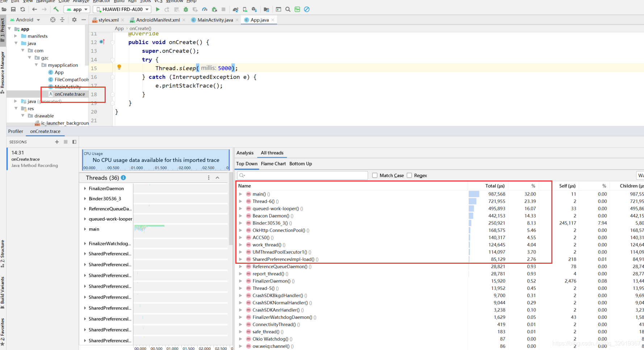The height and width of the screenshot is (350, 644).
Task: Enable the Regex checkbox
Action: click(x=409, y=175)
